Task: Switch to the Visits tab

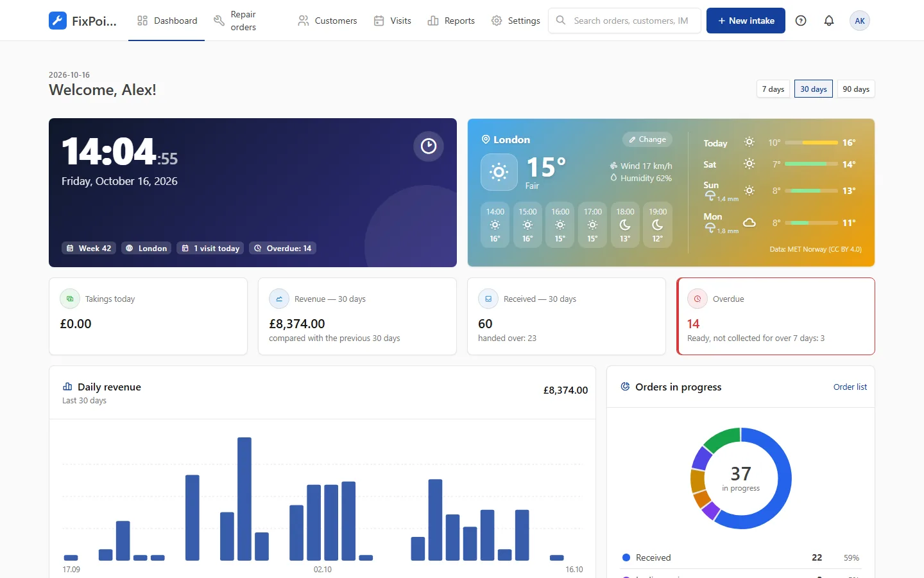Action: 393,21
